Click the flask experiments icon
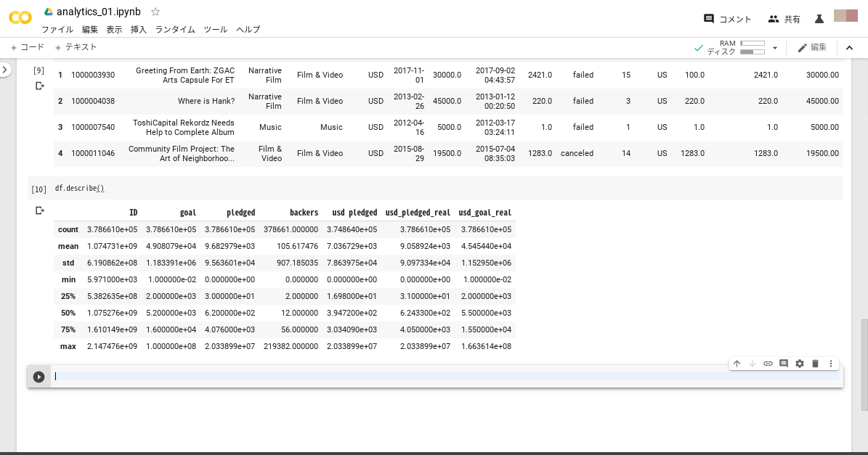The width and height of the screenshot is (868, 455). [x=819, y=19]
